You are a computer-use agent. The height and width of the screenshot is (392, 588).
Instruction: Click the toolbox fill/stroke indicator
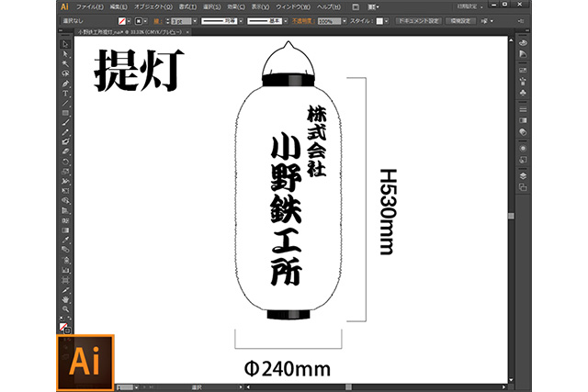coord(64,328)
